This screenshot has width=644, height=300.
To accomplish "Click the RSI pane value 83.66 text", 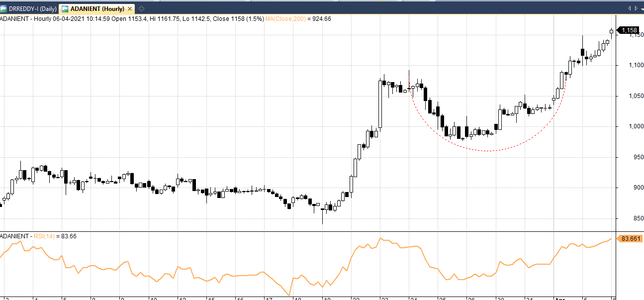I will 69,236.
